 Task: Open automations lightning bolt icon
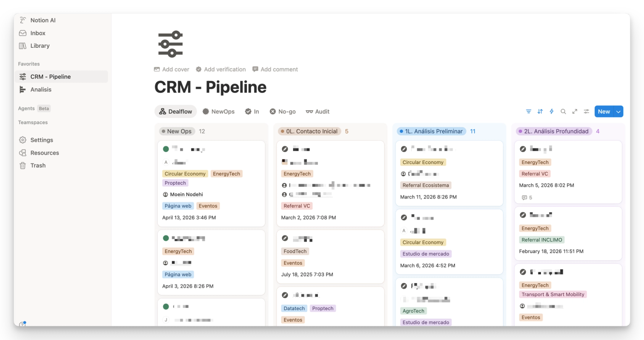tap(552, 112)
